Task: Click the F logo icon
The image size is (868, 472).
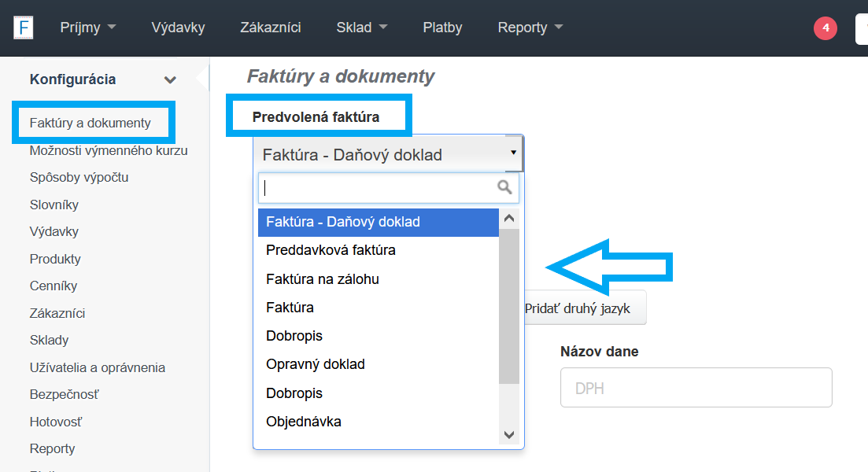Action: (24, 28)
